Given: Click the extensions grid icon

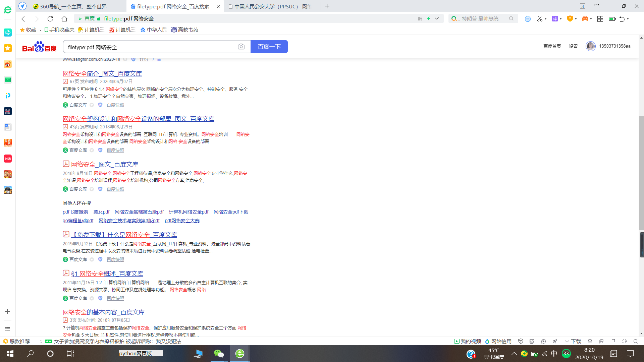Looking at the screenshot, I should point(600,19).
